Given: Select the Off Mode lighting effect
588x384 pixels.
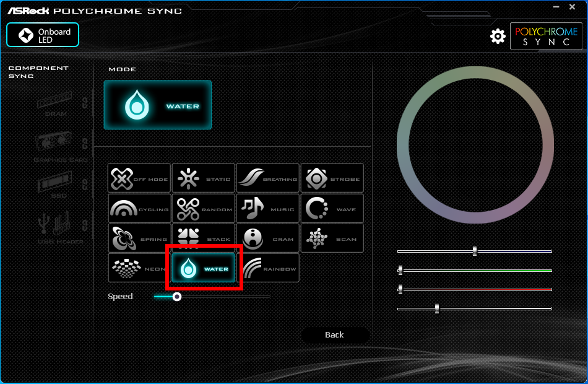Looking at the screenshot, I should pyautogui.click(x=139, y=178).
